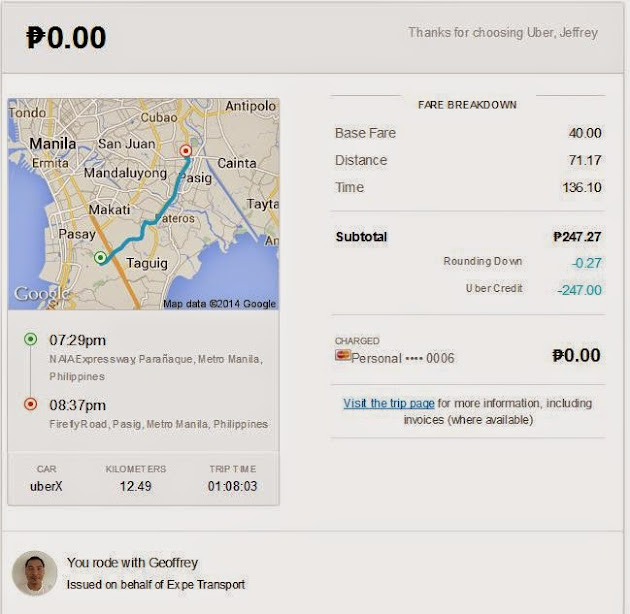This screenshot has width=630, height=614.
Task: Select the Subtotal ₱247.27 amount
Action: pos(577,237)
